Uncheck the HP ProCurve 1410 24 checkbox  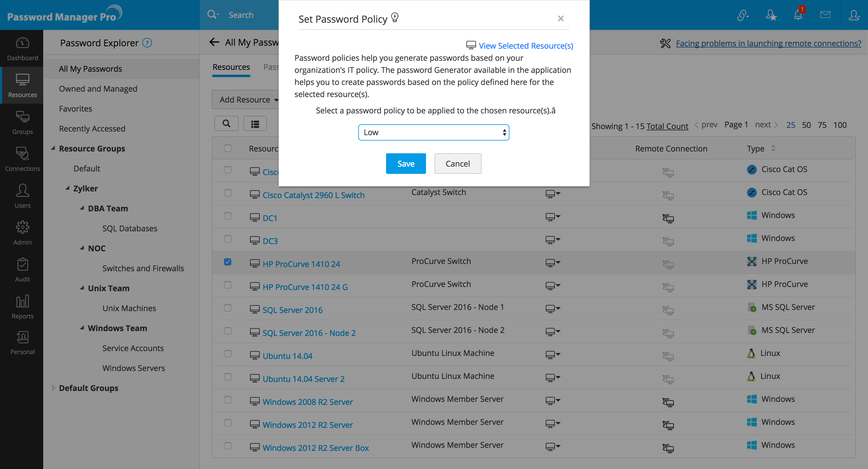[x=228, y=262]
